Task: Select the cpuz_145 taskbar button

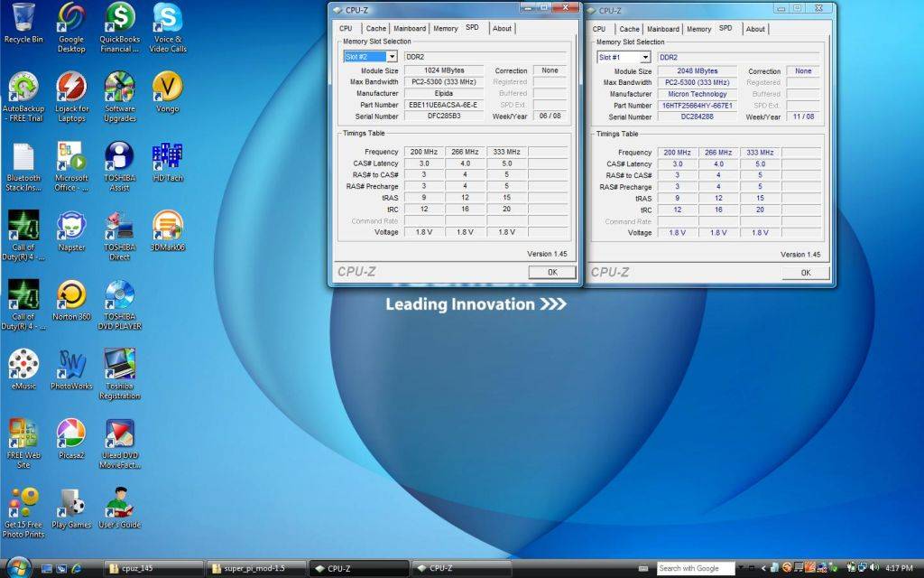Action: click(x=152, y=568)
